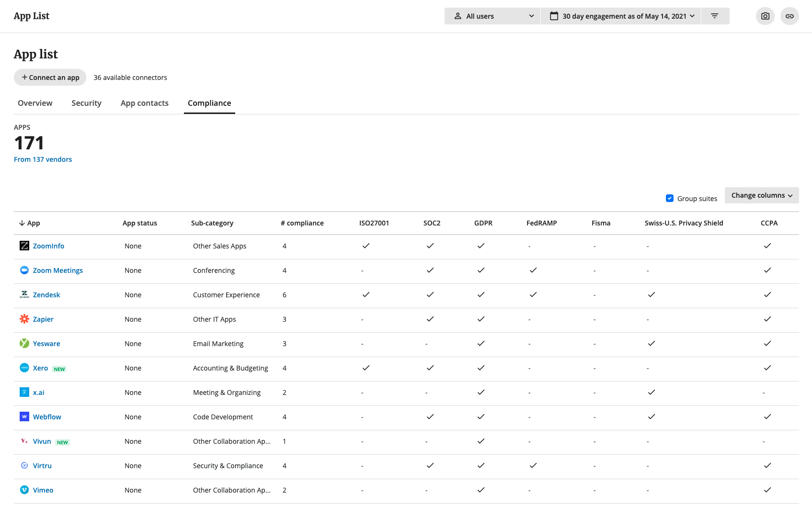The width and height of the screenshot is (812, 506).
Task: Click the Webflow blue logo icon
Action: [x=24, y=416]
